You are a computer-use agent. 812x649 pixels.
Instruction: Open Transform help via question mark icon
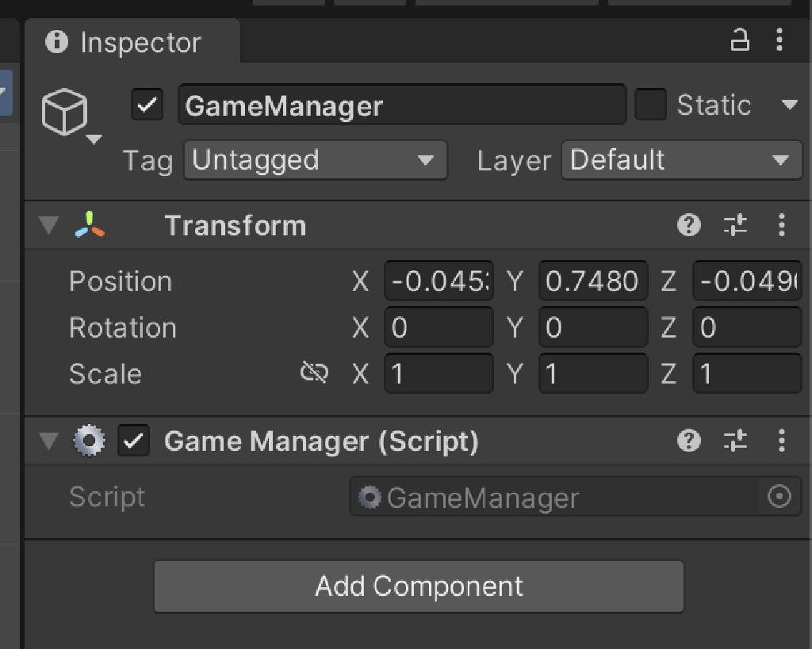pyautogui.click(x=689, y=225)
